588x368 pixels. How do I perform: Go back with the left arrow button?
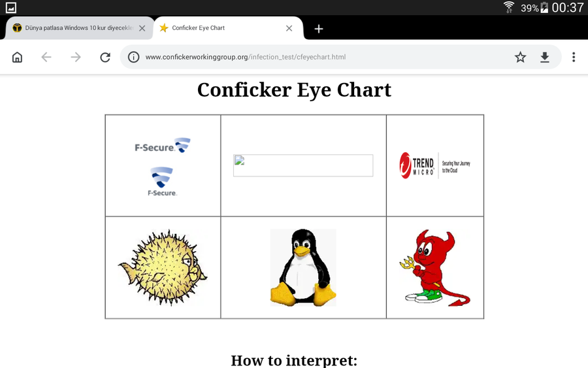(46, 57)
